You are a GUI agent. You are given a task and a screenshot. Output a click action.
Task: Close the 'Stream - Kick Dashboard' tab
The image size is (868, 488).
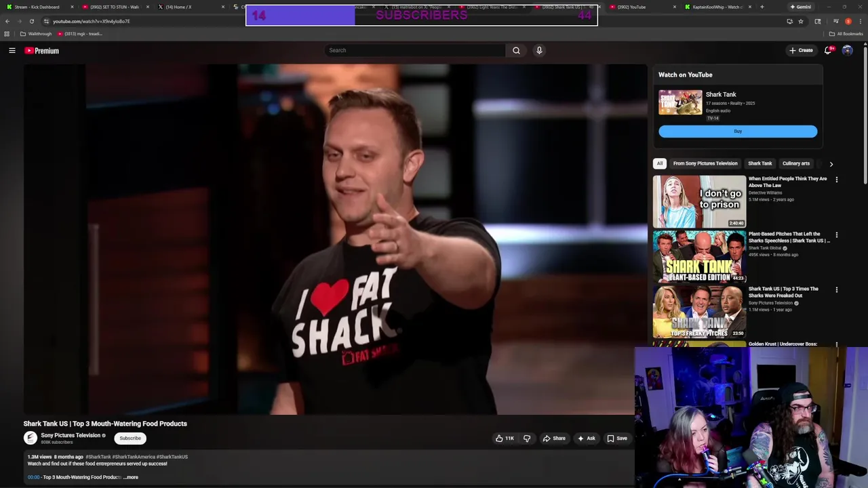tap(72, 7)
